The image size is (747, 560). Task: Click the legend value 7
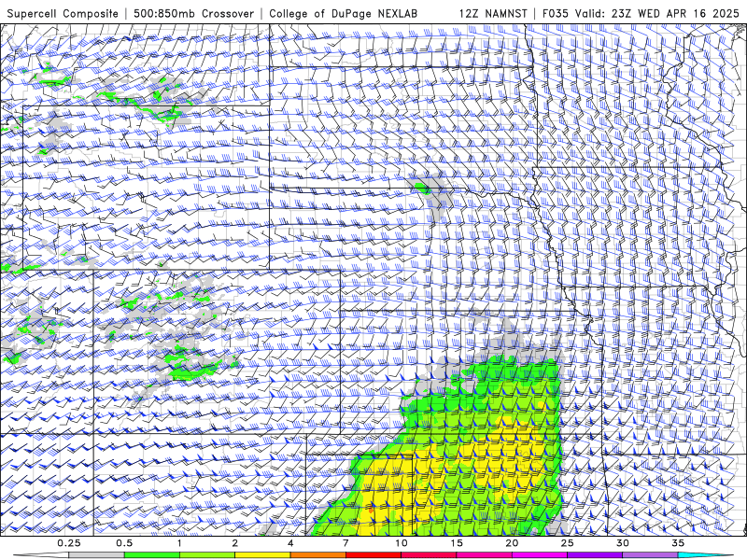tap(345, 543)
